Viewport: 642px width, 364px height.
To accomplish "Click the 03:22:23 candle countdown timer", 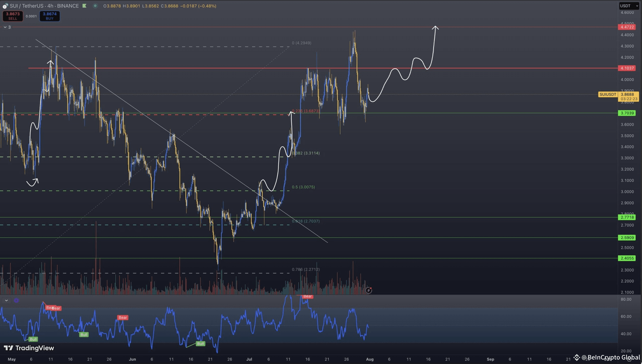I will tap(629, 99).
